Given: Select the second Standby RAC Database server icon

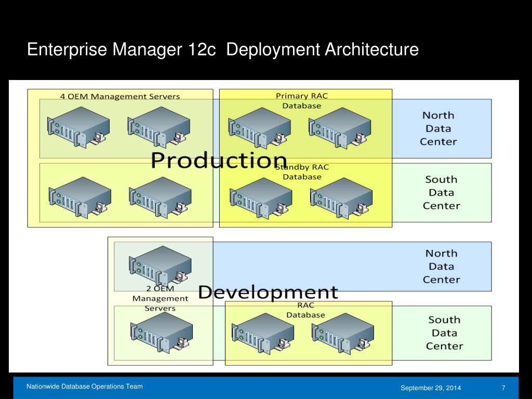Looking at the screenshot, I should point(342,198).
